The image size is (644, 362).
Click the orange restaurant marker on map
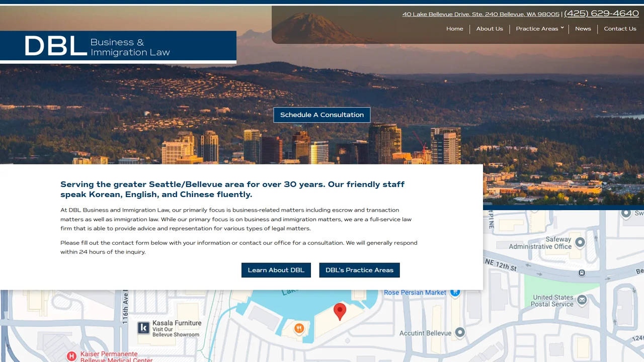coord(299,328)
